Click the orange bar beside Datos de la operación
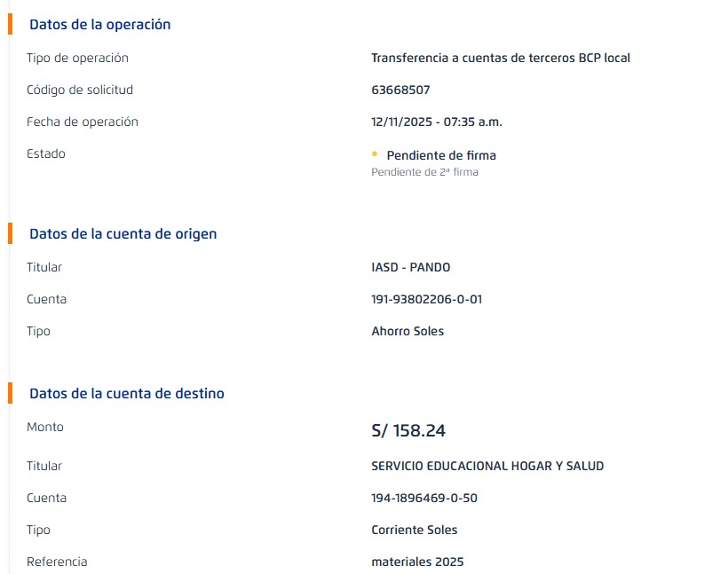This screenshot has width=728, height=574. coord(10,24)
